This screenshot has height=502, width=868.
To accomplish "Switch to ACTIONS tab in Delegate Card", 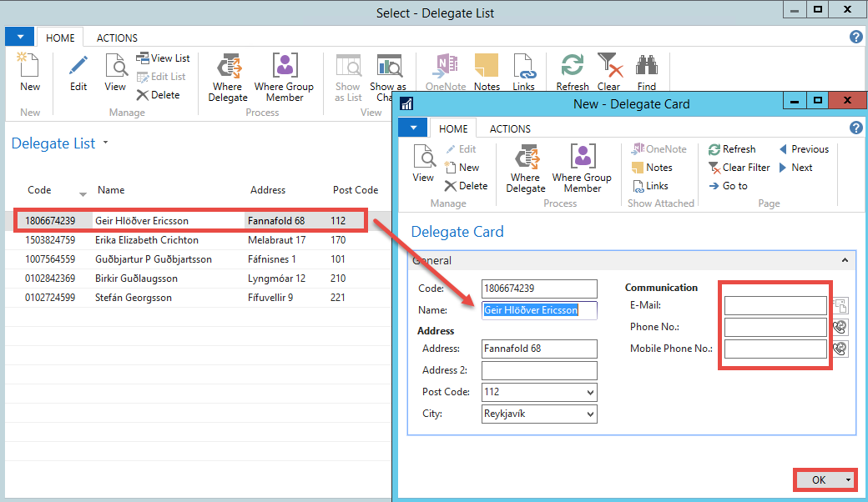I will pos(510,128).
